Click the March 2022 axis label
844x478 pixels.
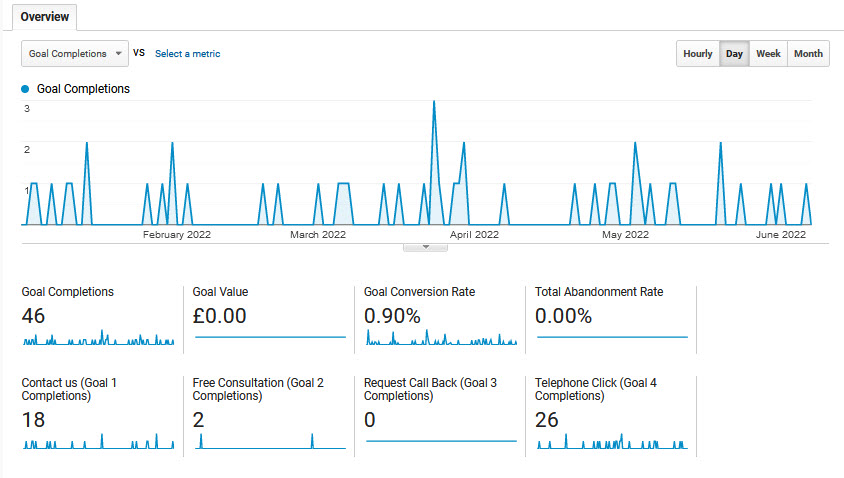tap(318, 235)
